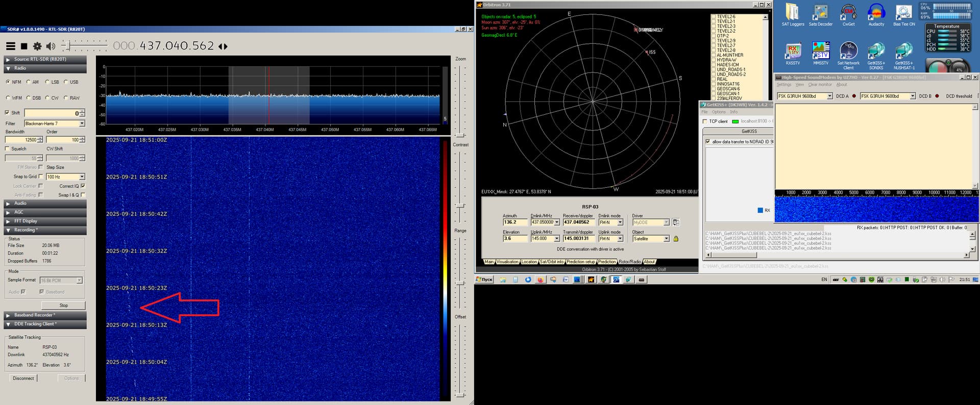This screenshot has width=980, height=405.
Task: Mute audio with the speaker icon
Action: pos(50,46)
